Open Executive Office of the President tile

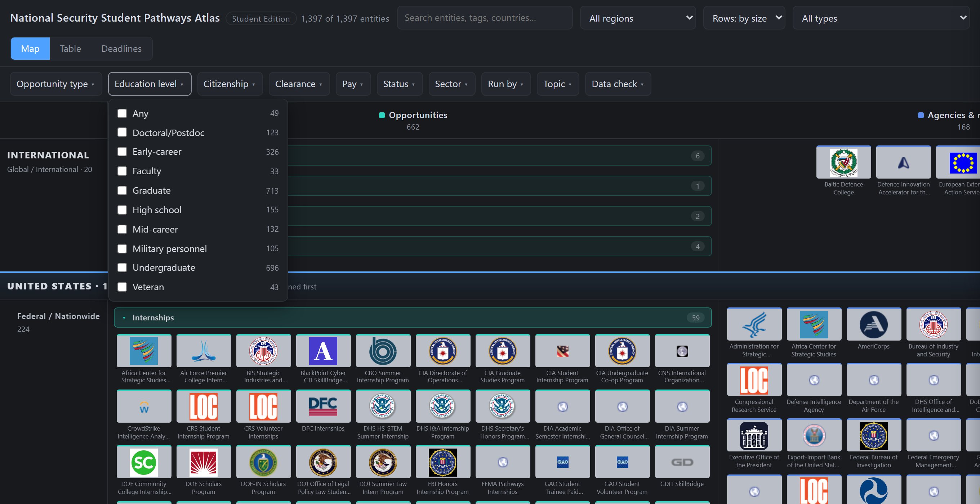click(x=754, y=444)
